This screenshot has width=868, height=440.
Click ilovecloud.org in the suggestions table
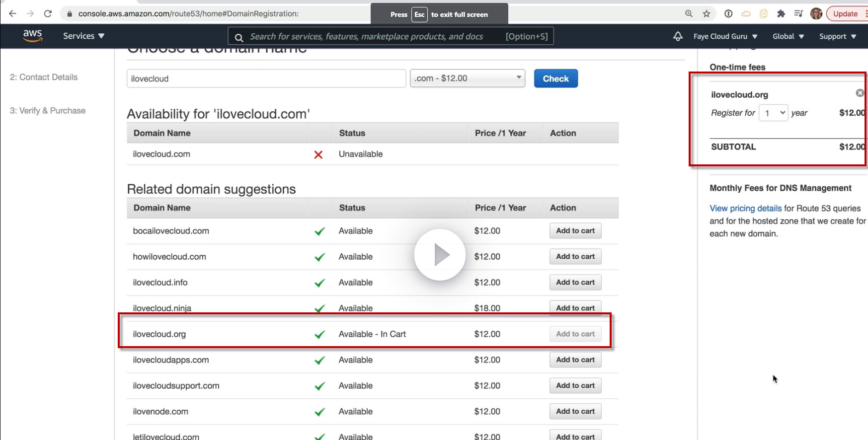tap(159, 334)
